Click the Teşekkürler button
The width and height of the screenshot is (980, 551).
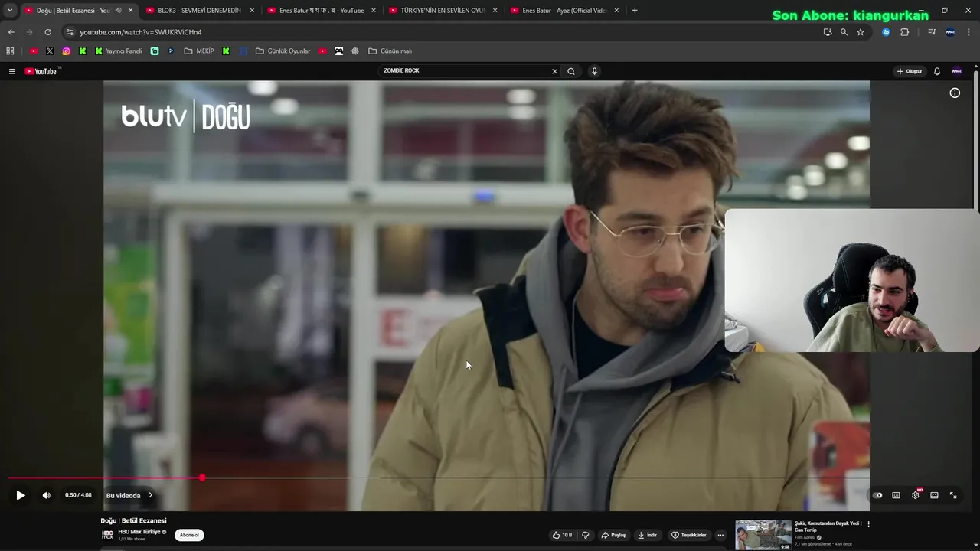689,535
